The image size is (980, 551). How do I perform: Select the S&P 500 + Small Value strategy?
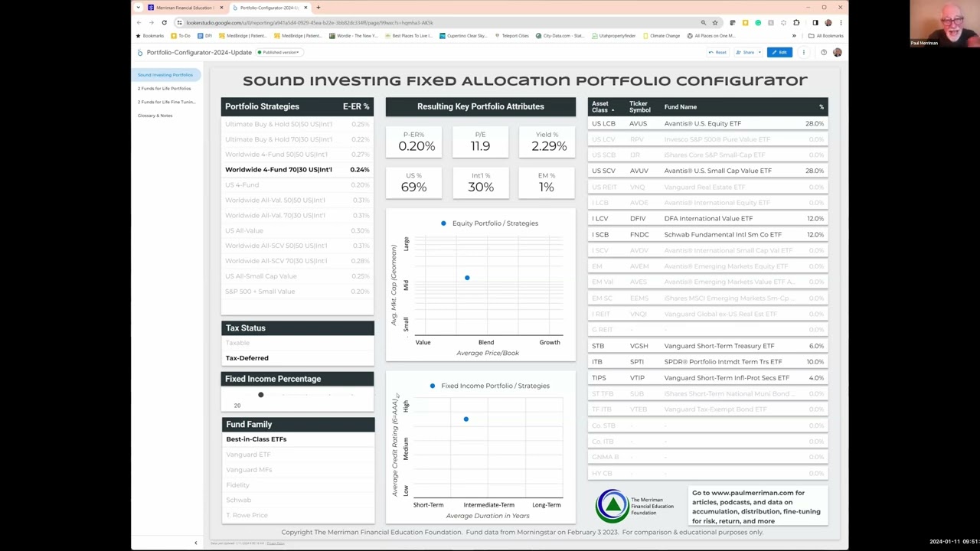297,292
